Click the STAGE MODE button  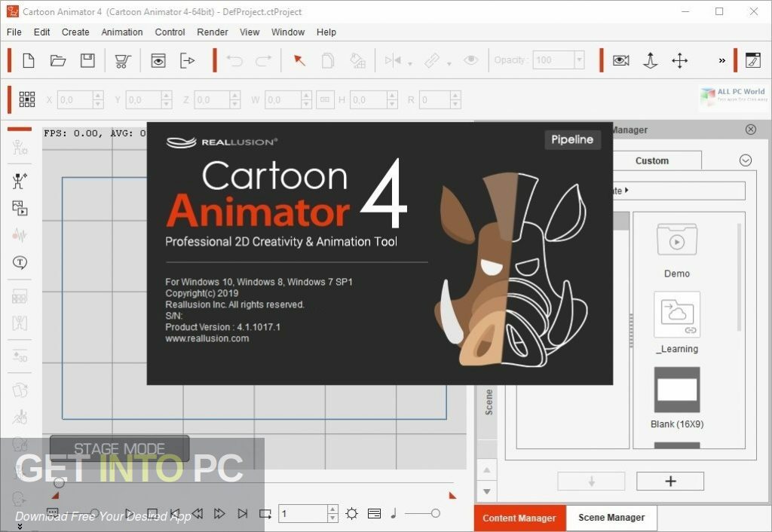point(119,448)
